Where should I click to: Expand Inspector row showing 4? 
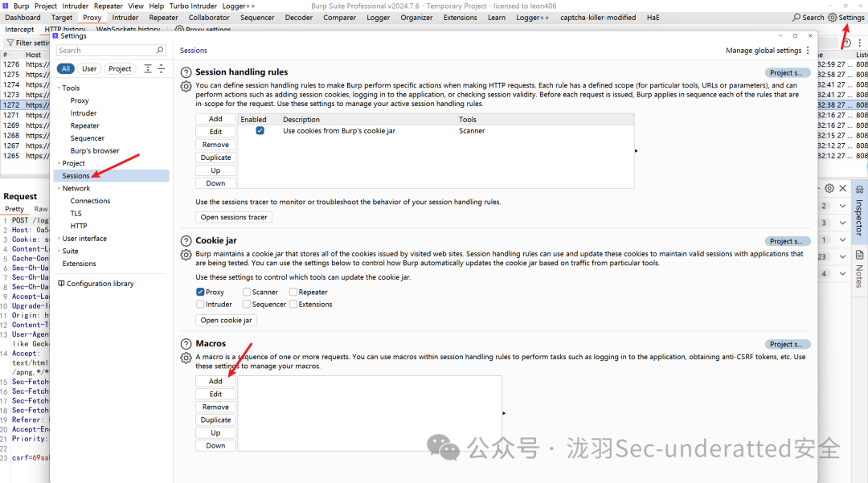pos(842,274)
